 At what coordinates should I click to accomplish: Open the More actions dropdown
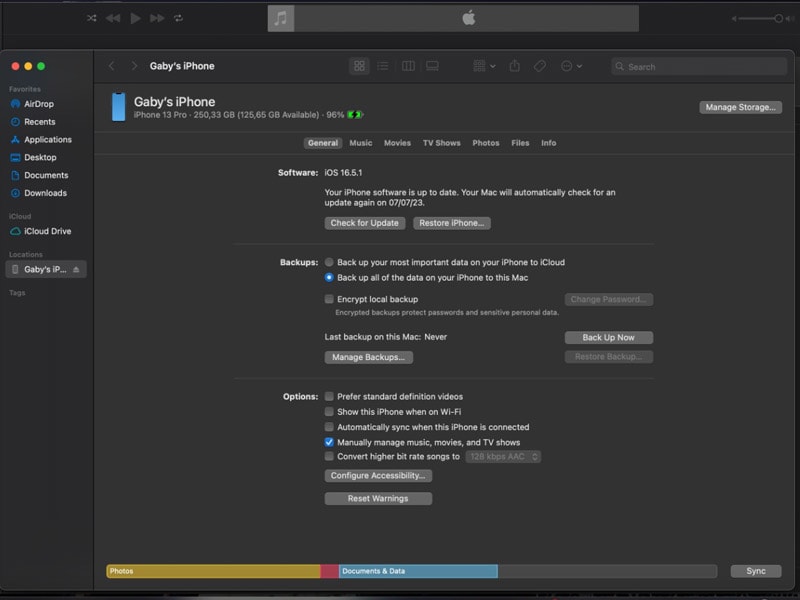[571, 66]
